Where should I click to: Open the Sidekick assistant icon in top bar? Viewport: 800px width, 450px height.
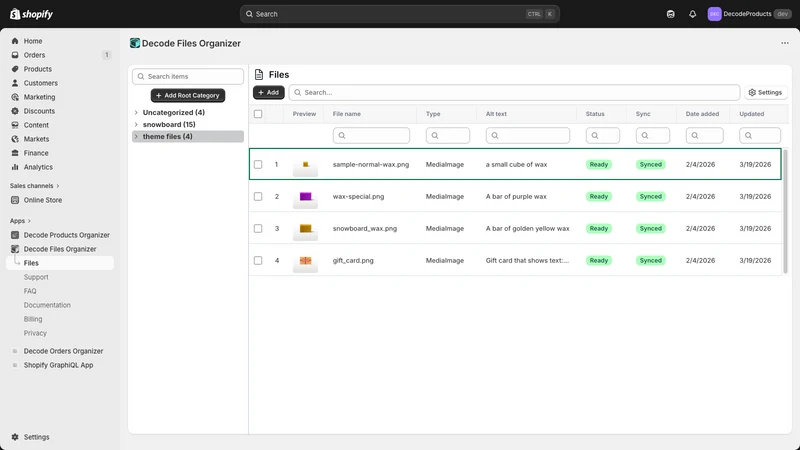point(670,14)
